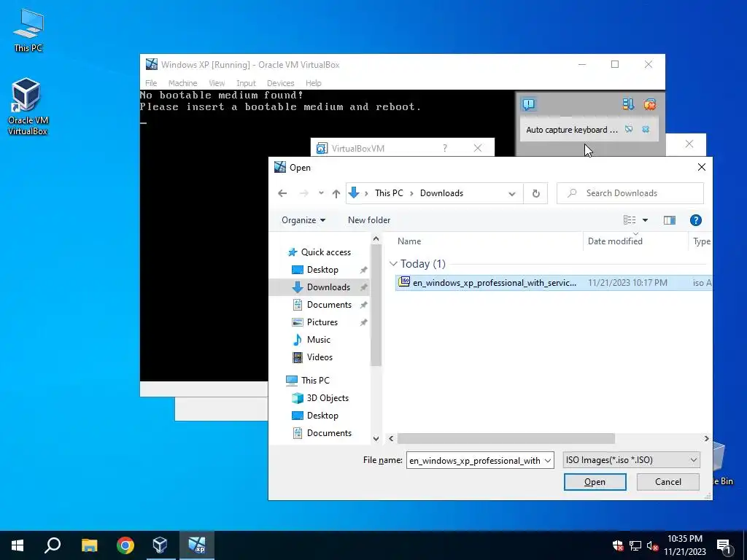747x560 pixels.
Task: Select This PC in navigation tree
Action: tap(315, 381)
